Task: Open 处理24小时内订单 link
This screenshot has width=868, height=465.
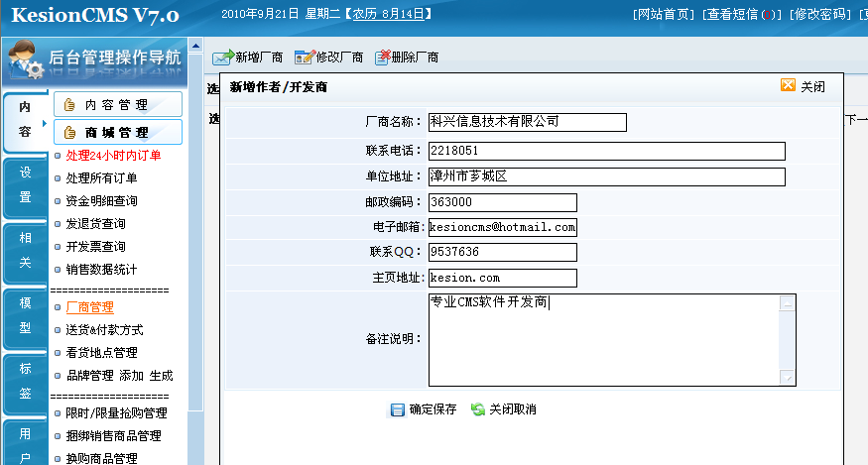Action: click(x=113, y=156)
